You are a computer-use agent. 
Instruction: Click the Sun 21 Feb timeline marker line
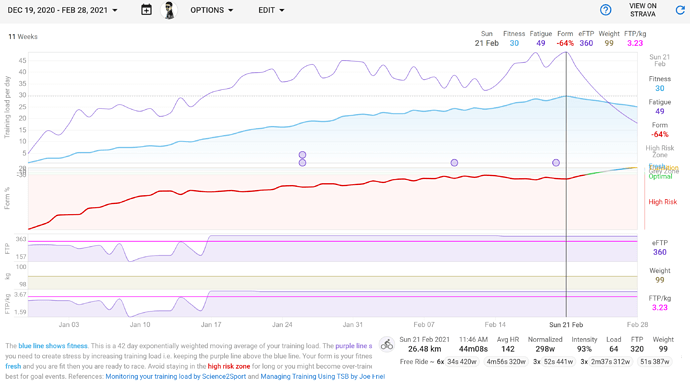[566, 185]
